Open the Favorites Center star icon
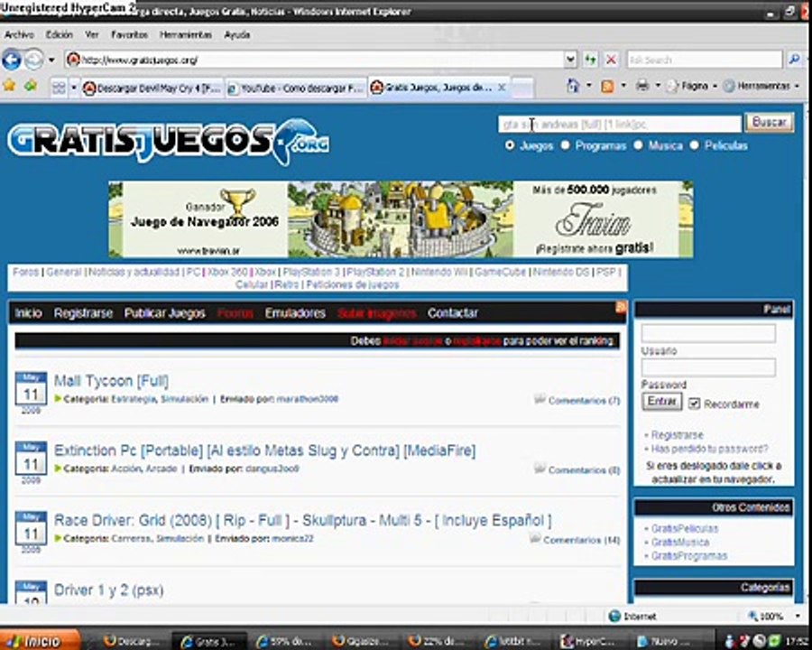This screenshot has width=812, height=650. click(x=9, y=86)
